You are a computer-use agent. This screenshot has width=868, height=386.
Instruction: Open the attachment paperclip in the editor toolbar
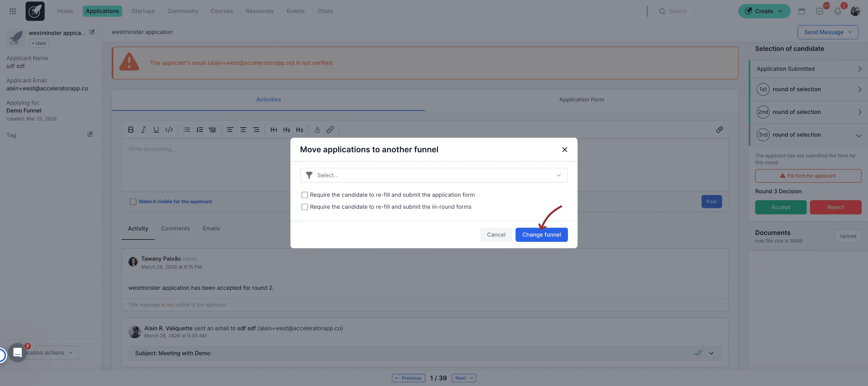click(719, 129)
